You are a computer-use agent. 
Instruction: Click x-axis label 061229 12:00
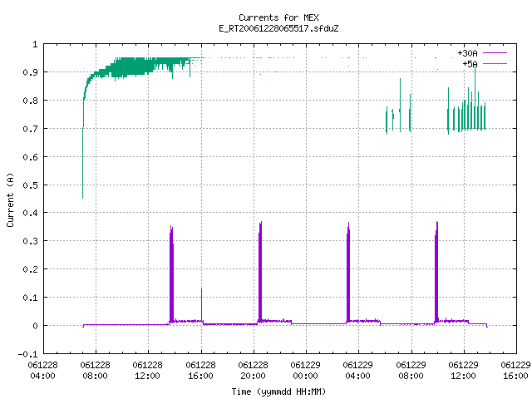(x=464, y=371)
